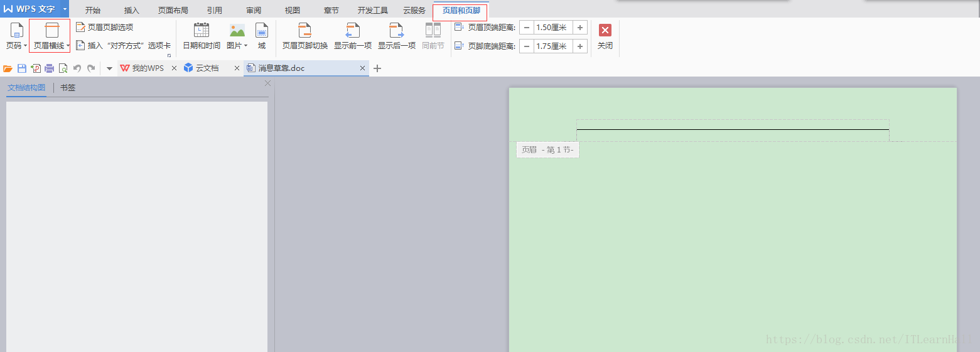Click the WPS 文字 application button

pos(30,9)
